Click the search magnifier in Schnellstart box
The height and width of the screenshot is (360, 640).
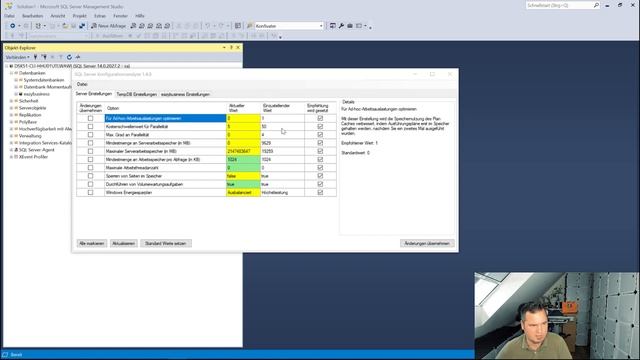[x=596, y=5]
